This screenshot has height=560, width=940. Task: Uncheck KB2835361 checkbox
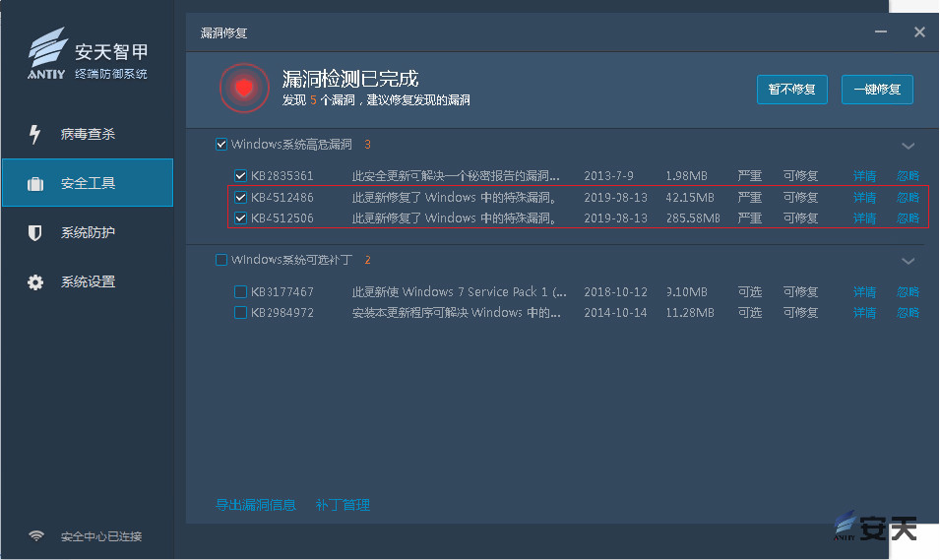(240, 175)
